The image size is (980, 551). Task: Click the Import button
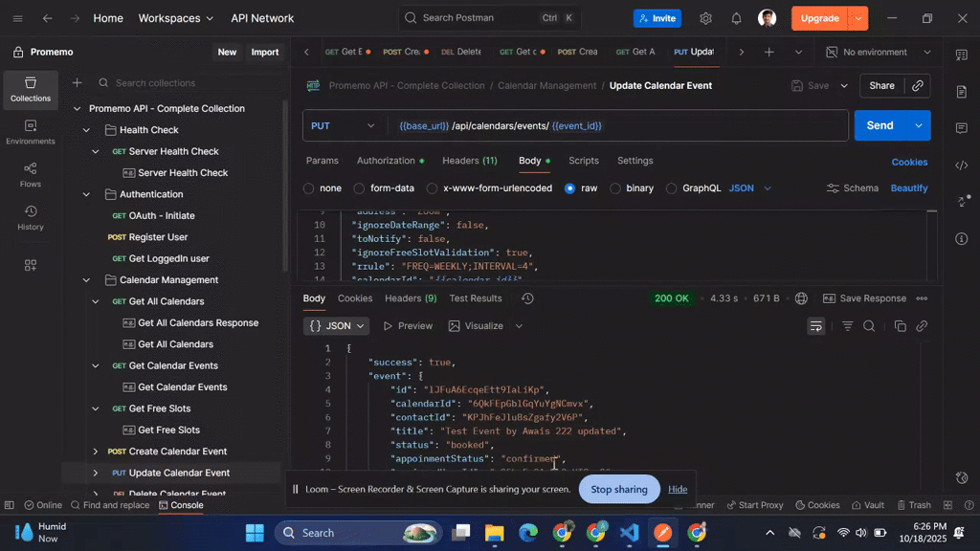point(265,52)
